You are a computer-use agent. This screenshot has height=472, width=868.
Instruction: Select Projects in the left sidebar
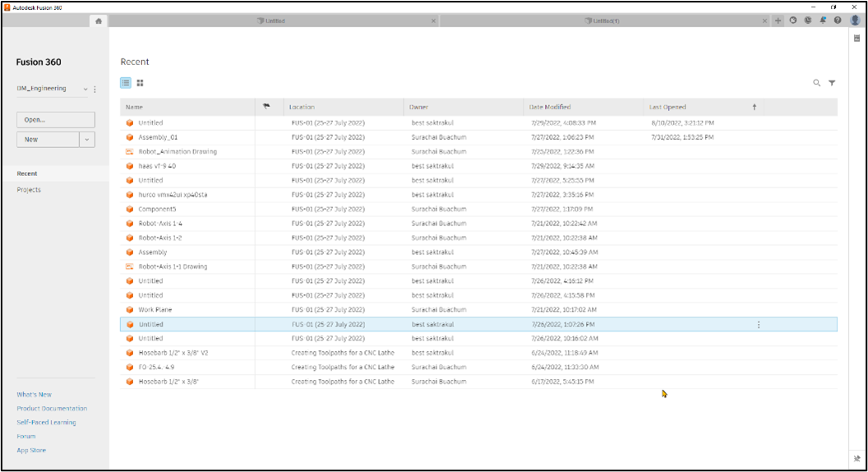click(29, 190)
